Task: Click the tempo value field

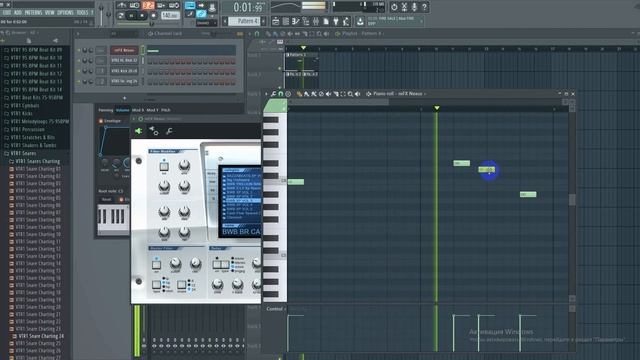Action: pyautogui.click(x=170, y=16)
